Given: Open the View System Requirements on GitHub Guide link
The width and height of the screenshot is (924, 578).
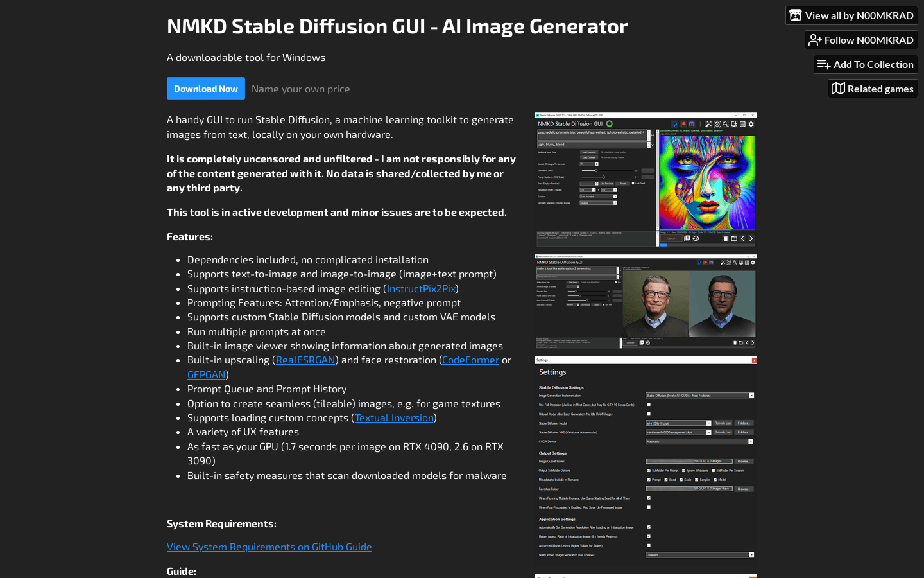Looking at the screenshot, I should 269,547.
